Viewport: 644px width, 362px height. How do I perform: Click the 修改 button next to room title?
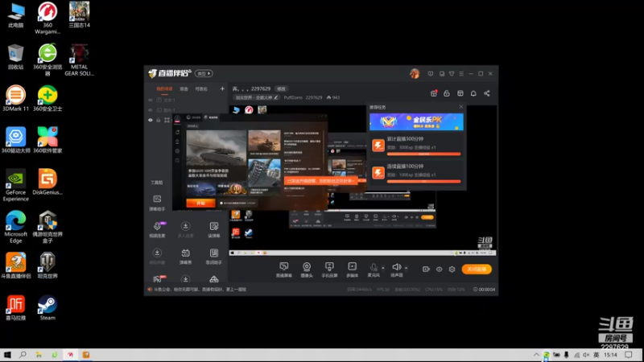click(281, 88)
